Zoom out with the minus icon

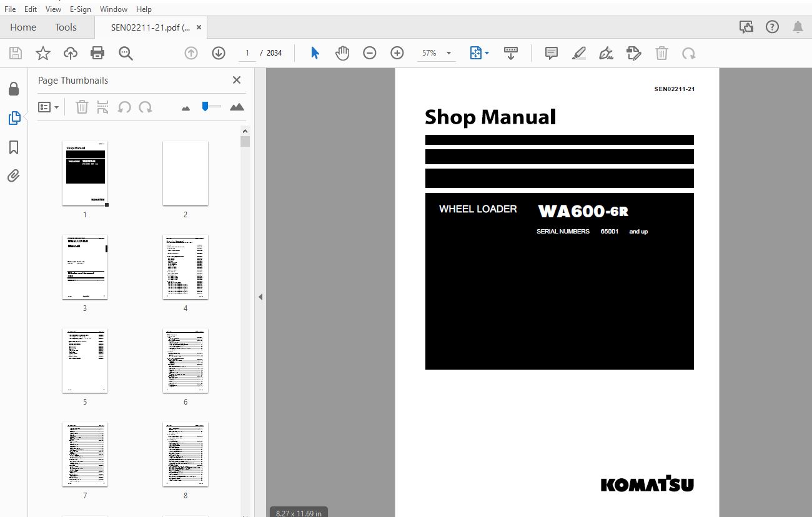click(370, 53)
